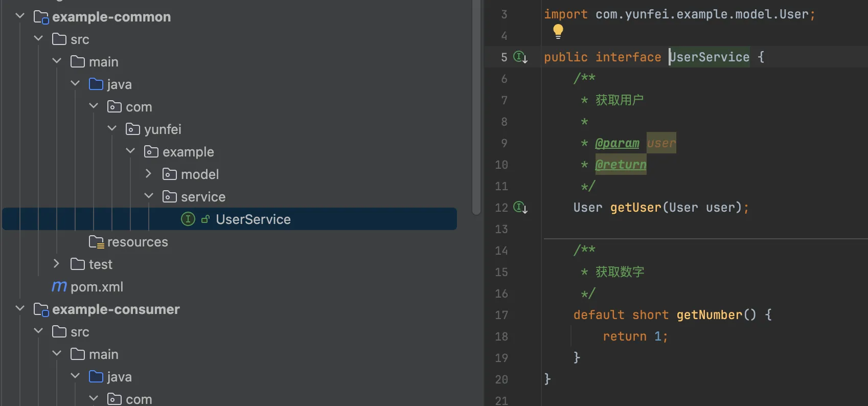Click line number 12 in the gutter
Image resolution: width=868 pixels, height=406 pixels.
point(501,208)
